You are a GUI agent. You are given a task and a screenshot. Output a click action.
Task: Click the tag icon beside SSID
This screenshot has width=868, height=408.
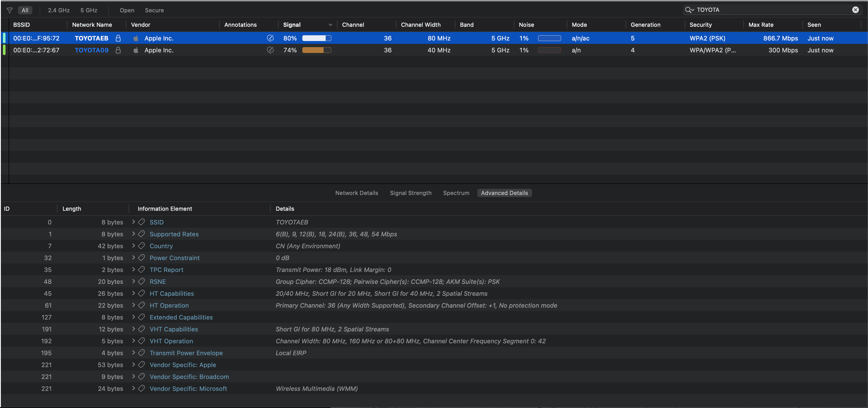click(x=141, y=222)
